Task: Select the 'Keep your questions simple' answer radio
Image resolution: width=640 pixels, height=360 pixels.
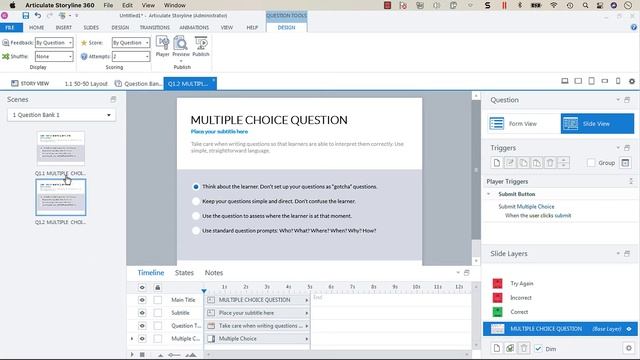Action: click(x=196, y=201)
